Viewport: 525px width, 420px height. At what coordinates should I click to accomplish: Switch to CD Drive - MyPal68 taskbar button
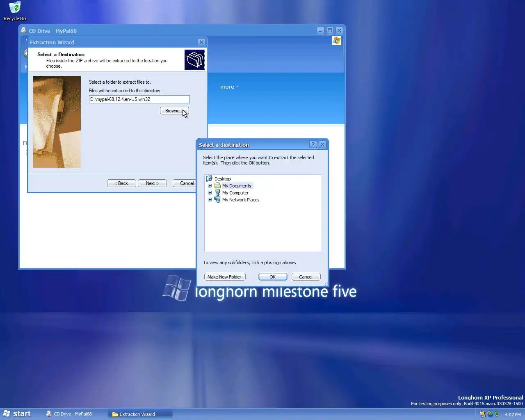(74, 414)
